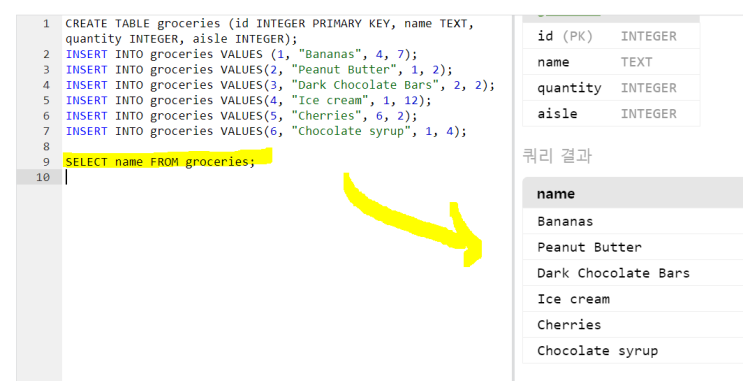Viewport: 743px width, 381px height.
Task: Click INTEGER type next to aisle
Action: coord(649,114)
